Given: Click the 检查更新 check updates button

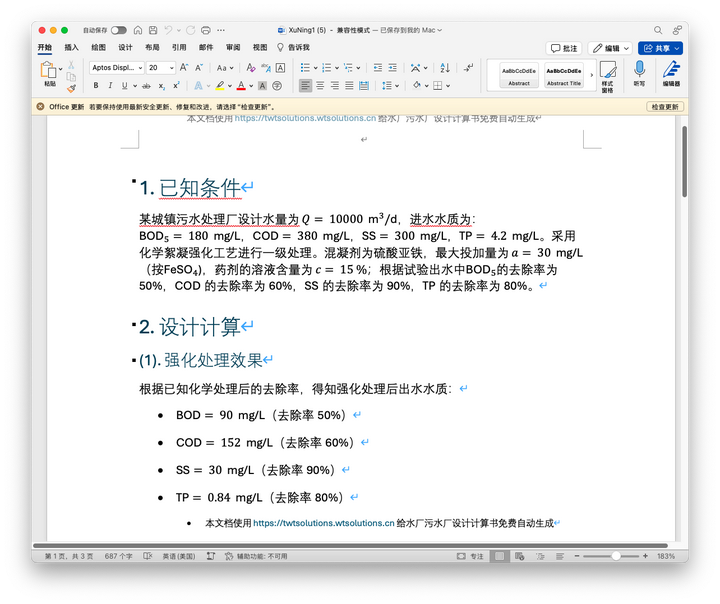Looking at the screenshot, I should click(665, 107).
